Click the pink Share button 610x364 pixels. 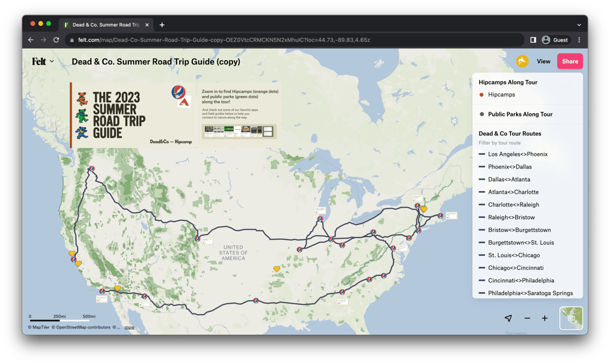[569, 62]
